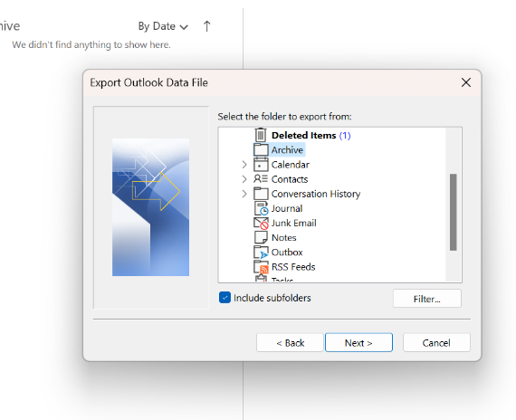Open the By Date sort dropdown

pyautogui.click(x=163, y=26)
